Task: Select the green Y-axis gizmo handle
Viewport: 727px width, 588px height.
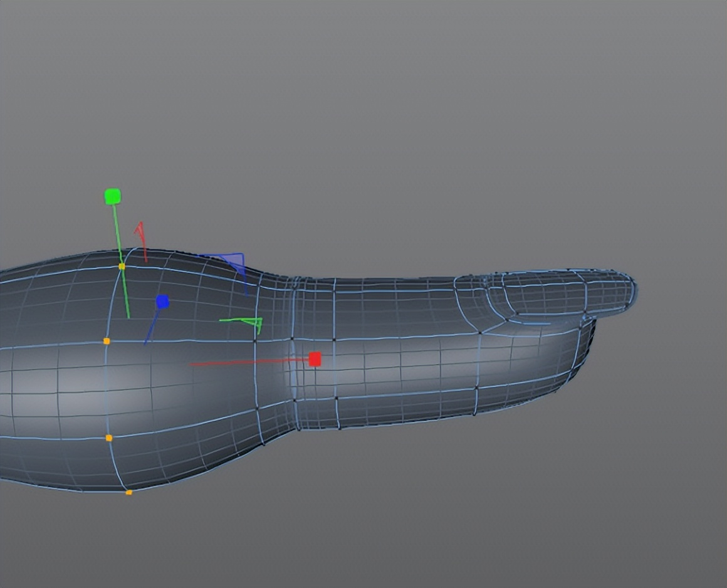Action: (x=112, y=196)
